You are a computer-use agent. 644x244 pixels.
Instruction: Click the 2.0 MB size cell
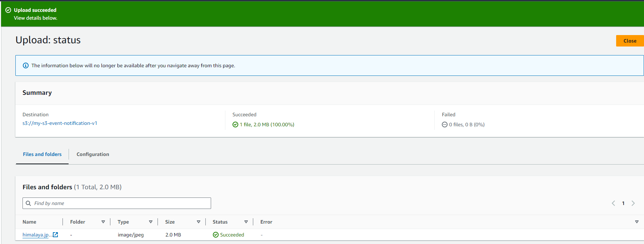(173, 235)
